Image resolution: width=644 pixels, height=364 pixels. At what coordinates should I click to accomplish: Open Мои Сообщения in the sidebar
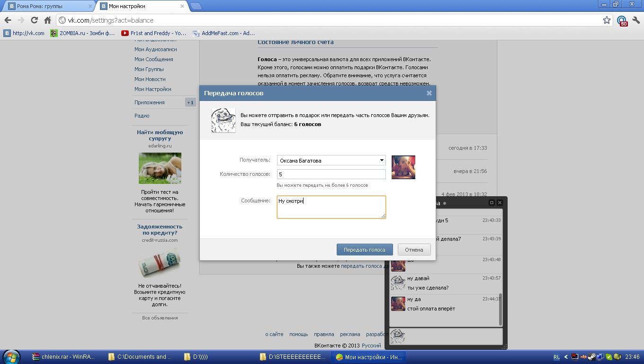pyautogui.click(x=153, y=59)
